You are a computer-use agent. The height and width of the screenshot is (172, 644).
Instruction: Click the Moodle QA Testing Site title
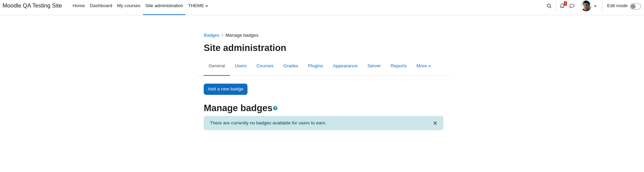point(32,6)
